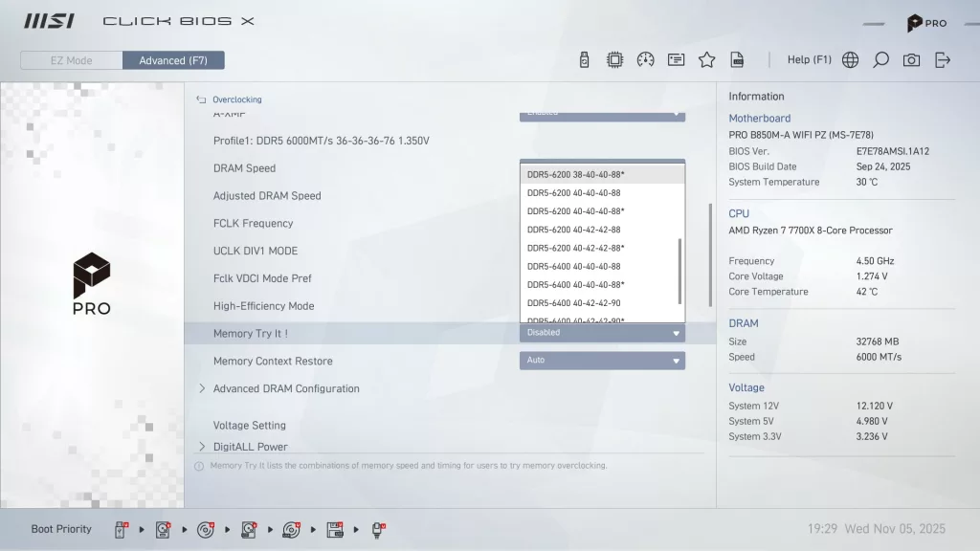
Task: Click the hardware monitor card icon
Action: point(676,60)
